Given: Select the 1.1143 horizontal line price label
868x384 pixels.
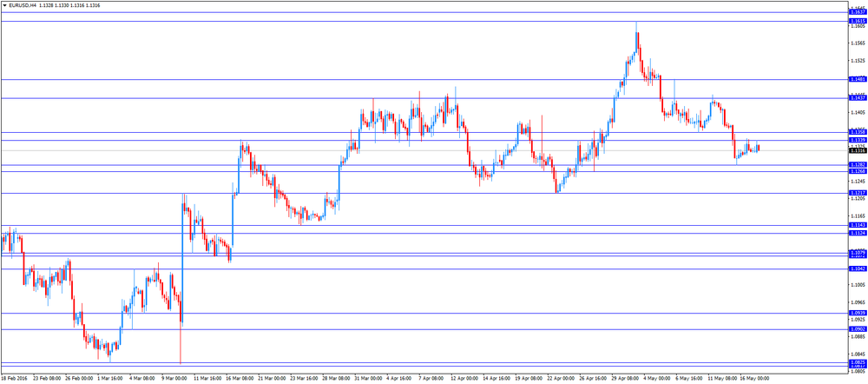Looking at the screenshot, I should (857, 225).
